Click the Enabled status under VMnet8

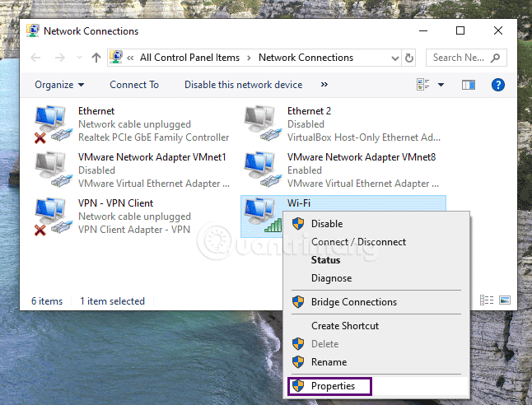[x=305, y=170]
